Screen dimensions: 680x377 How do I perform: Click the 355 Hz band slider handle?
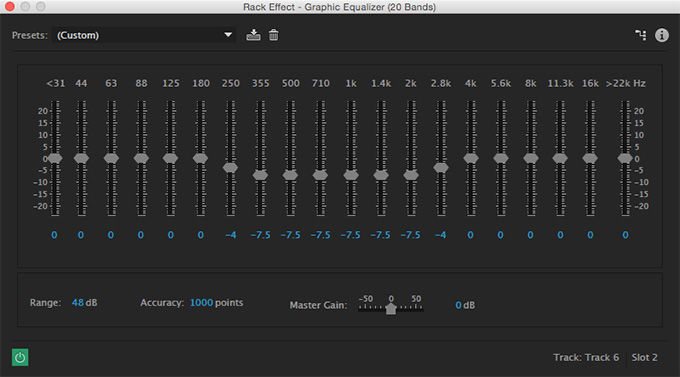pos(260,175)
